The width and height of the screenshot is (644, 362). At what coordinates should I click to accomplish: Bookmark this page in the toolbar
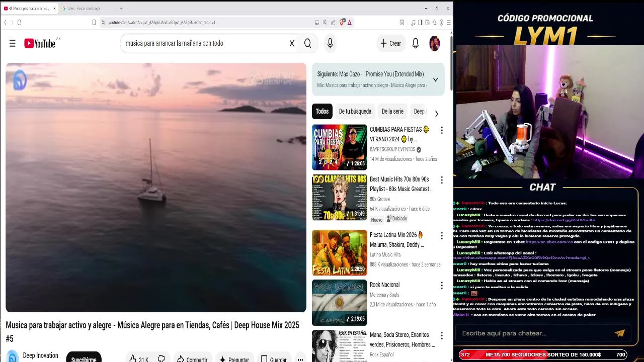coord(94,22)
